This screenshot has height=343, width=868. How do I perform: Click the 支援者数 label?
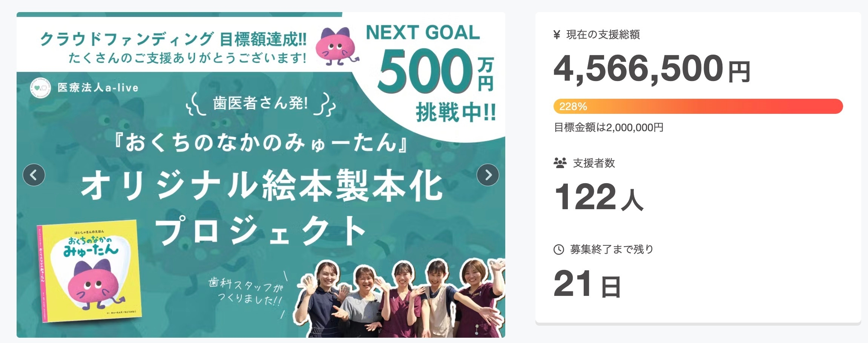[594, 163]
